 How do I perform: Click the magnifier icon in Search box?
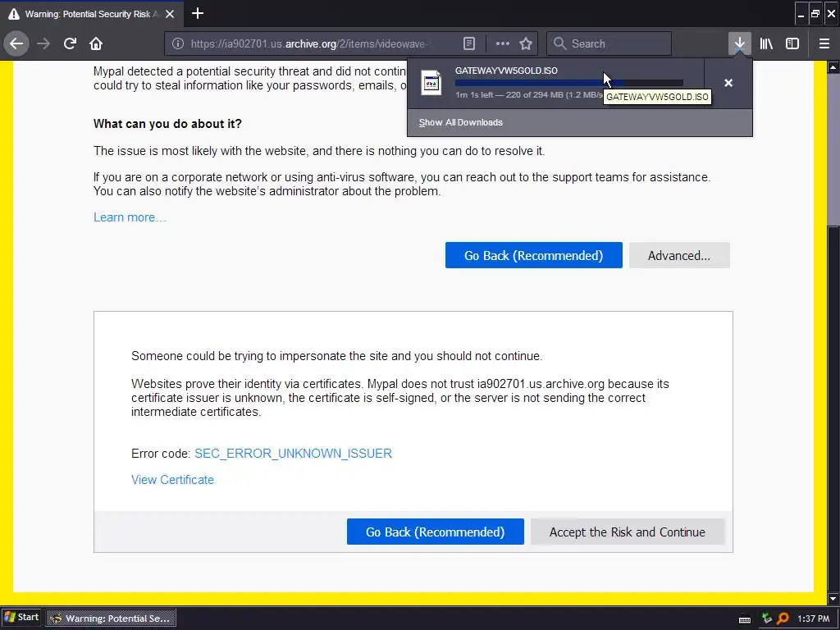(x=559, y=43)
